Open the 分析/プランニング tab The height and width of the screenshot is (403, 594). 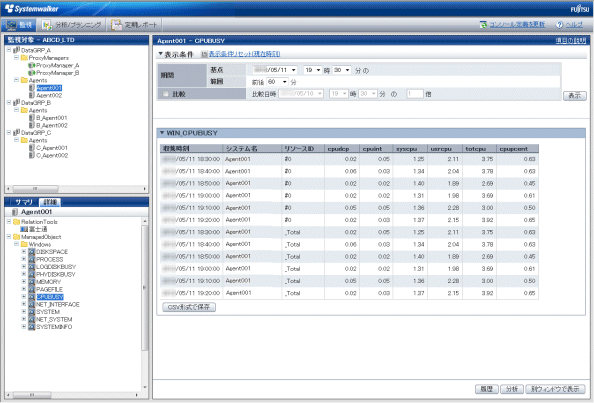tap(72, 25)
